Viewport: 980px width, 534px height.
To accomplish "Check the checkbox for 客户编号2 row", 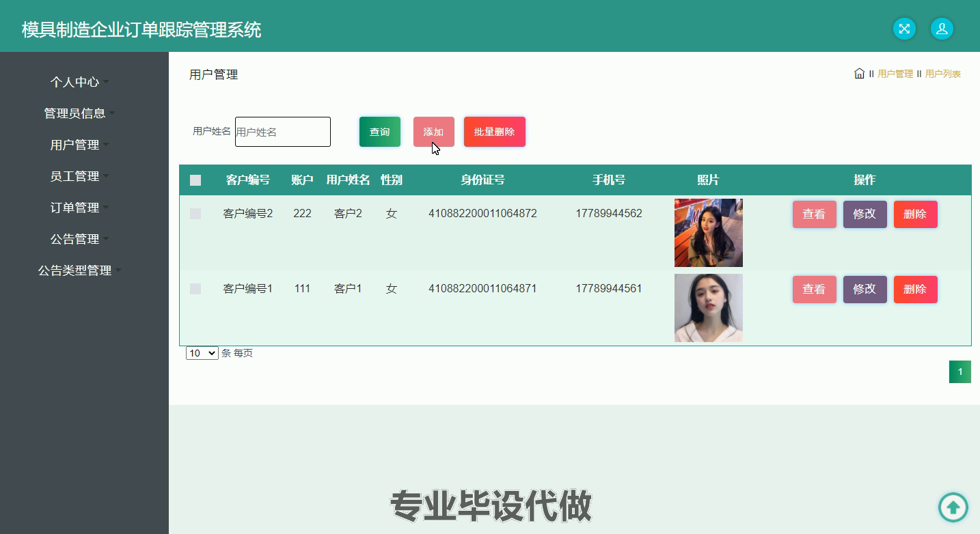I will click(x=195, y=214).
